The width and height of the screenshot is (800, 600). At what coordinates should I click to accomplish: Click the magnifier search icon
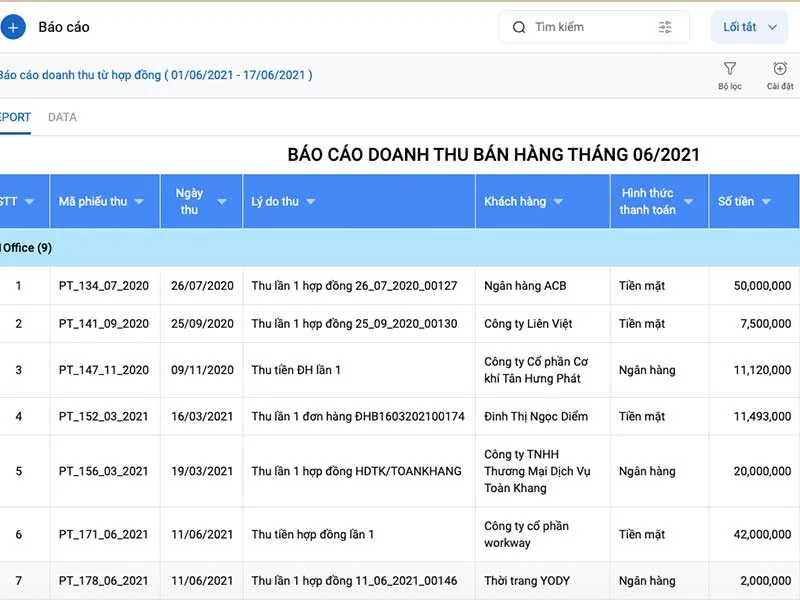coord(519,27)
